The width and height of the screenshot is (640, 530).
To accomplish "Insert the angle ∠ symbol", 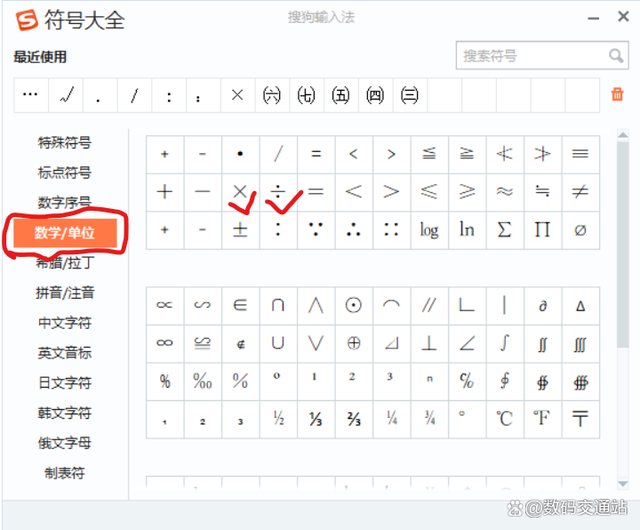I will [x=467, y=343].
